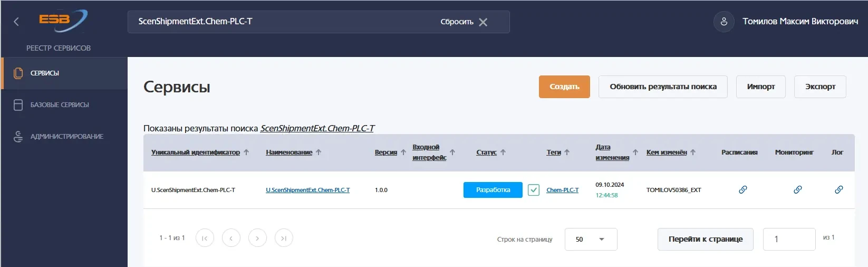This screenshot has height=267, width=868.
Task: Go to next page of results
Action: point(257,238)
